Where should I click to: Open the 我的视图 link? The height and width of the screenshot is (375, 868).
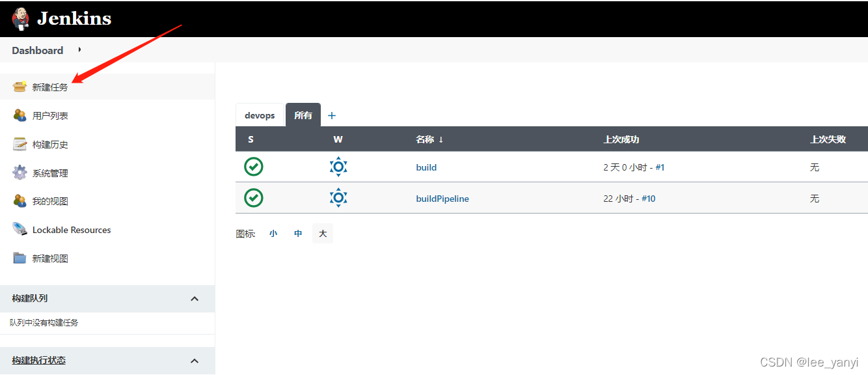click(x=50, y=201)
